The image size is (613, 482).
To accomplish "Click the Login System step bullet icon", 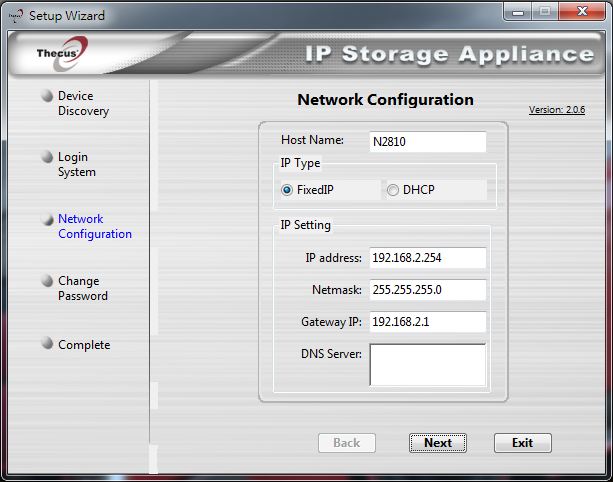I will (x=47, y=157).
